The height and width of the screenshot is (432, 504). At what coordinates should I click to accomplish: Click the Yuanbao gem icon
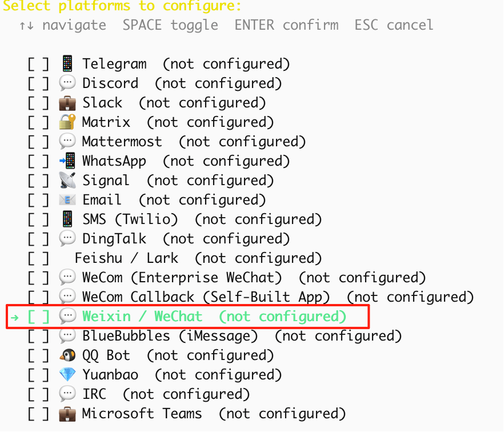pyautogui.click(x=67, y=375)
